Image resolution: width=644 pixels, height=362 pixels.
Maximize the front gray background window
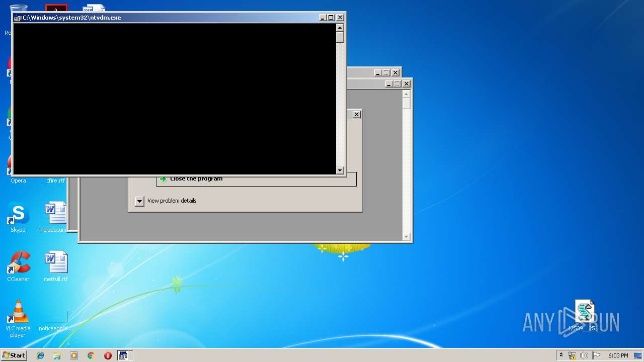click(397, 84)
